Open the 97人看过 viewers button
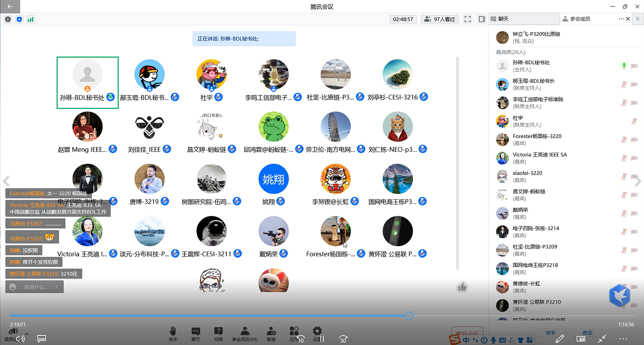 tap(440, 19)
